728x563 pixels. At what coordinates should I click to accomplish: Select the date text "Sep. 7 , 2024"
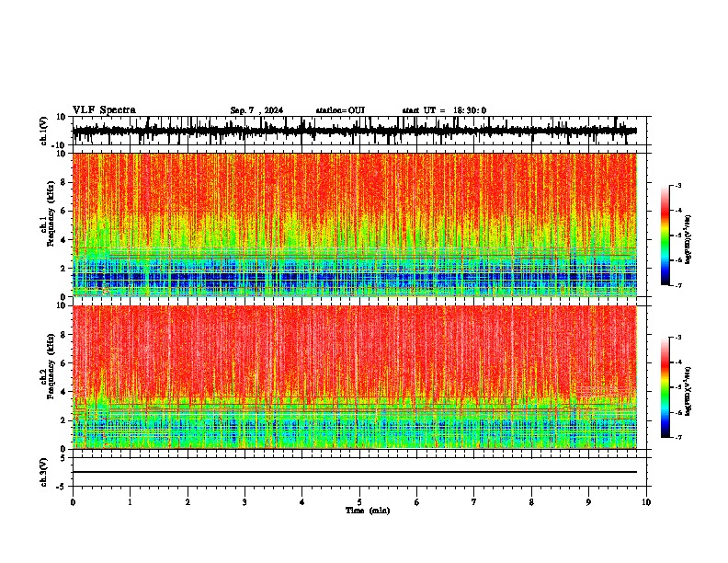tap(256, 110)
